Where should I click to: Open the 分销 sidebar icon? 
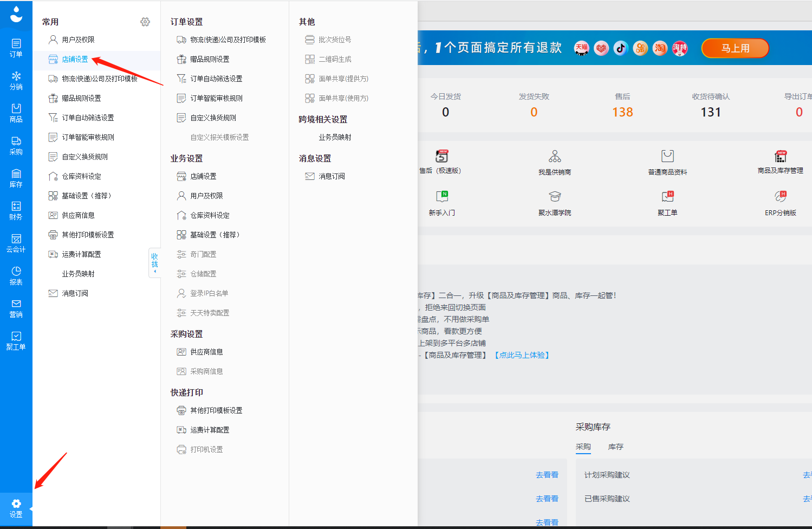point(16,80)
